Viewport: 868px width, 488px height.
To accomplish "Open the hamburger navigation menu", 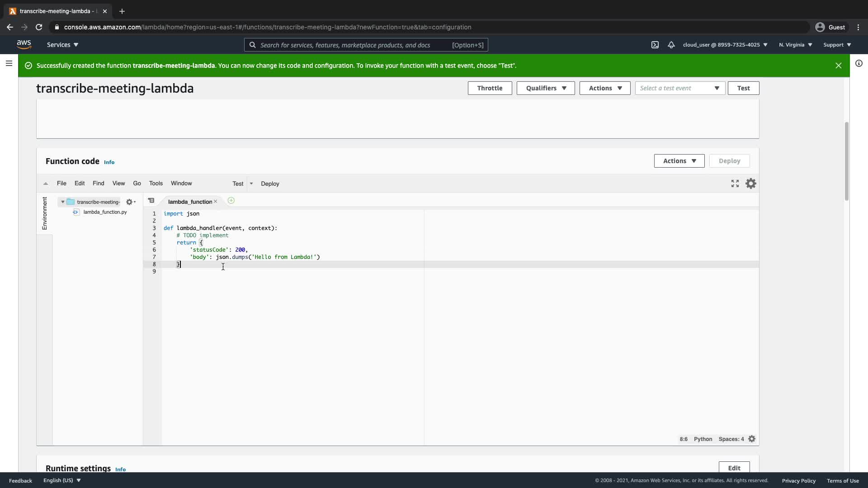I will 9,63.
